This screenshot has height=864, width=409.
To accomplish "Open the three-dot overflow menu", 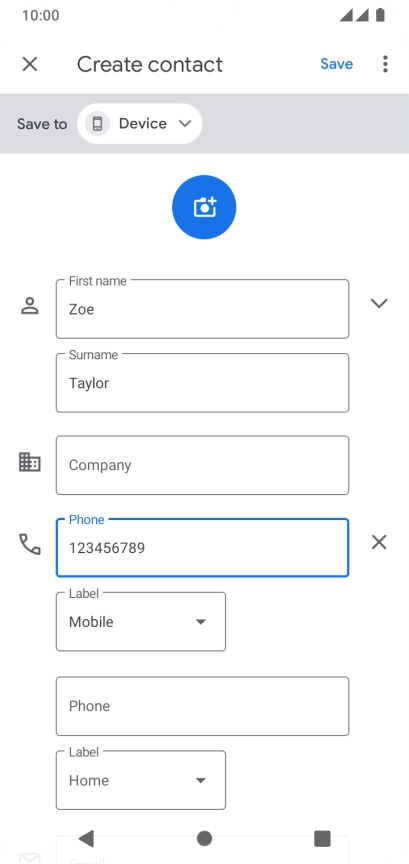I will click(385, 64).
